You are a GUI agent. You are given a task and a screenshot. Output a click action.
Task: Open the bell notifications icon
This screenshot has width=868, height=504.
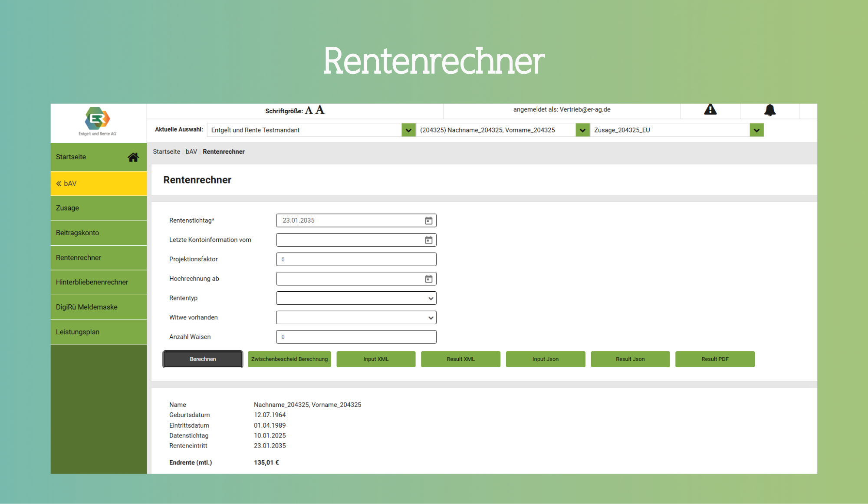tap(769, 110)
